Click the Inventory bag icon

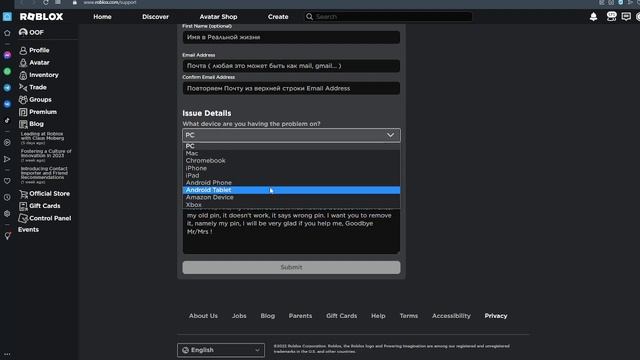click(x=23, y=75)
